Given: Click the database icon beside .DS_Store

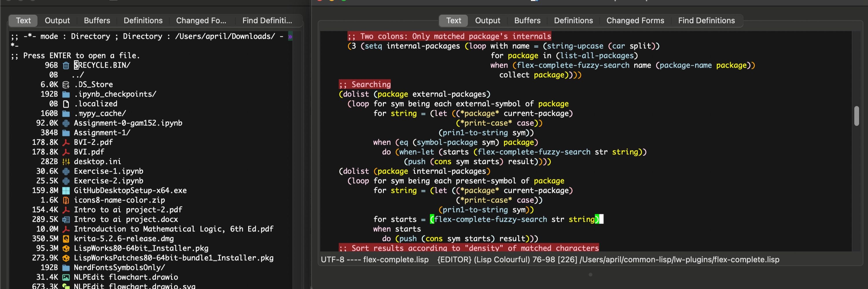Looking at the screenshot, I should [66, 84].
